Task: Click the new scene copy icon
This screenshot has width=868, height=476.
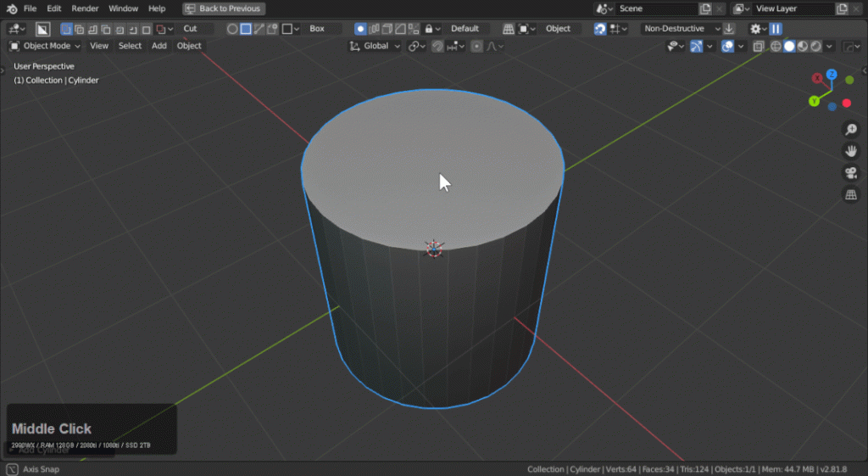Action: (x=705, y=8)
